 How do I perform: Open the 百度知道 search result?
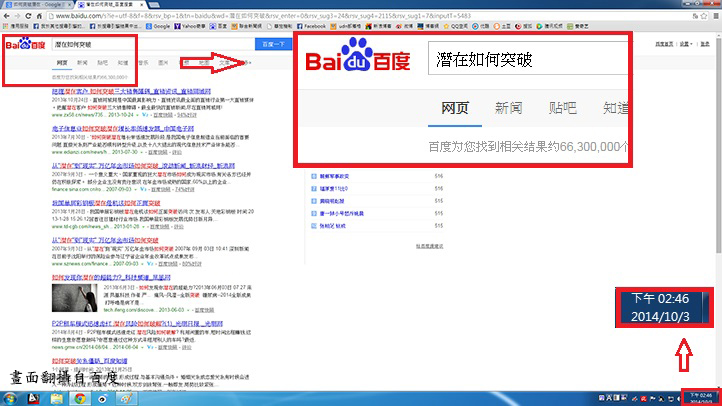89,361
